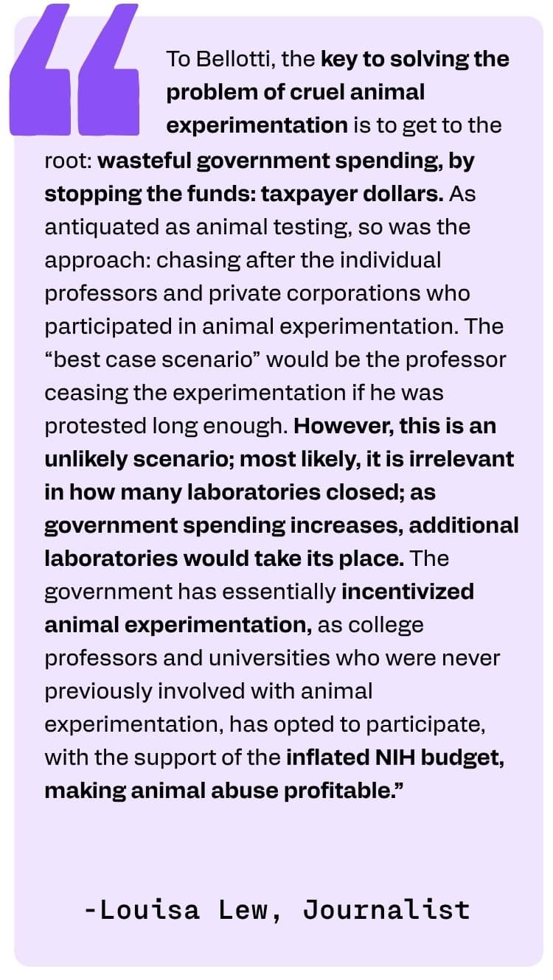Click the bold words "incentivized" after "government has essentially"
Viewport: 553px width, 980px height.
pos(407,592)
